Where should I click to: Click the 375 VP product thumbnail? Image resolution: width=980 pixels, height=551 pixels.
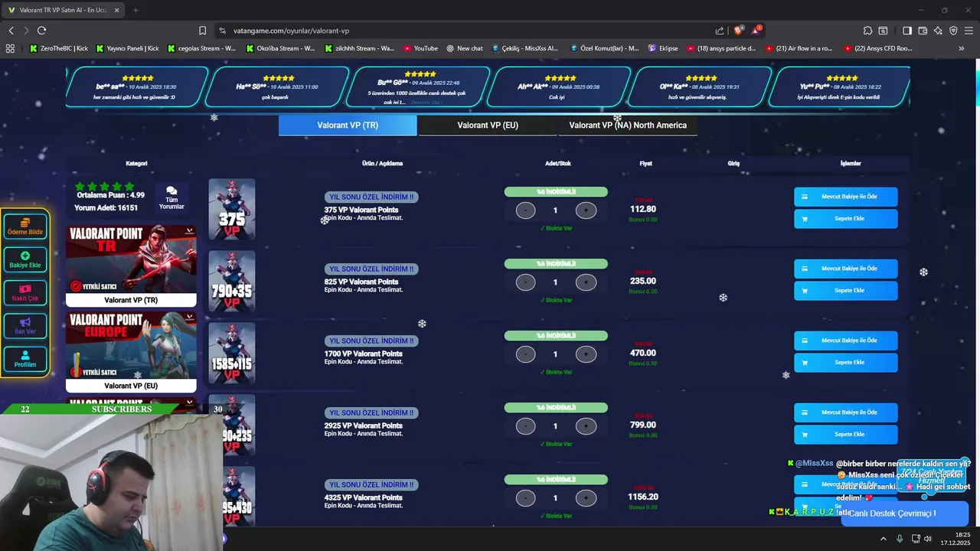(232, 209)
